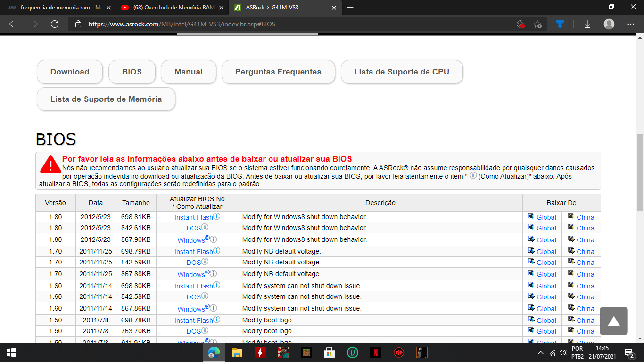Close the ASRock G41M-VS3 tab
This screenshot has width=644, height=362.
[x=334, y=8]
